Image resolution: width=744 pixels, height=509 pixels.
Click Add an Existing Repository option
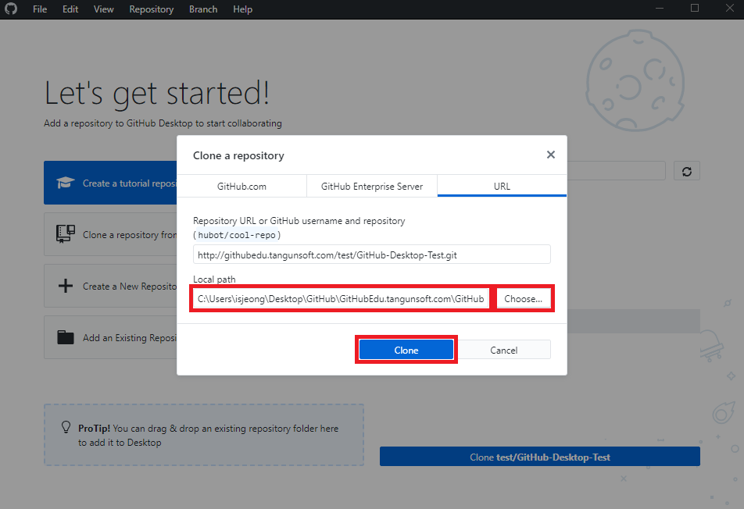111,337
